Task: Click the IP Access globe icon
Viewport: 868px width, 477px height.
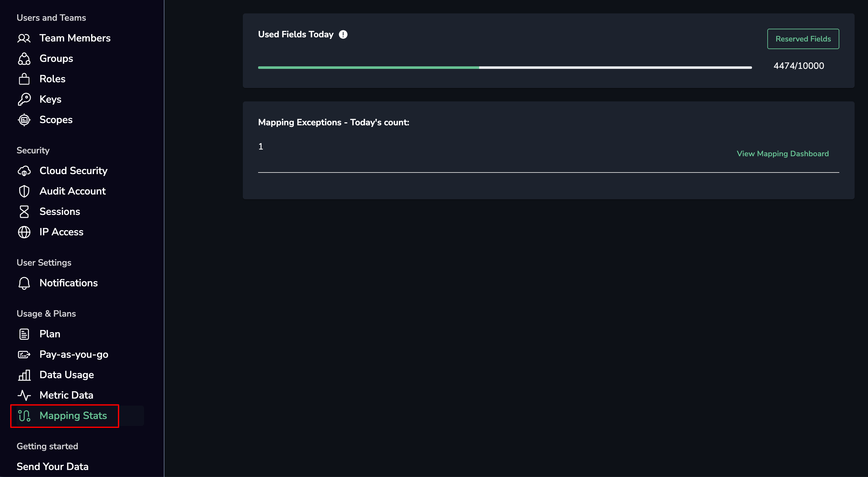Action: [x=24, y=232]
